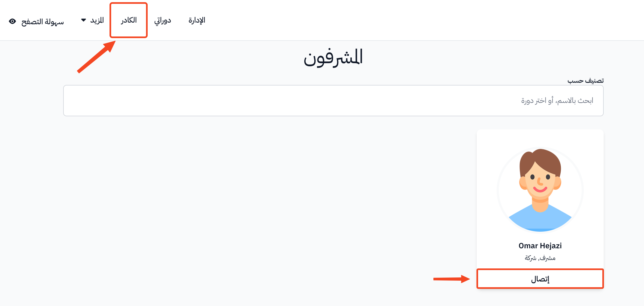The height and width of the screenshot is (306, 644).
Task: Open the المزيد menu label
Action: pos(97,20)
